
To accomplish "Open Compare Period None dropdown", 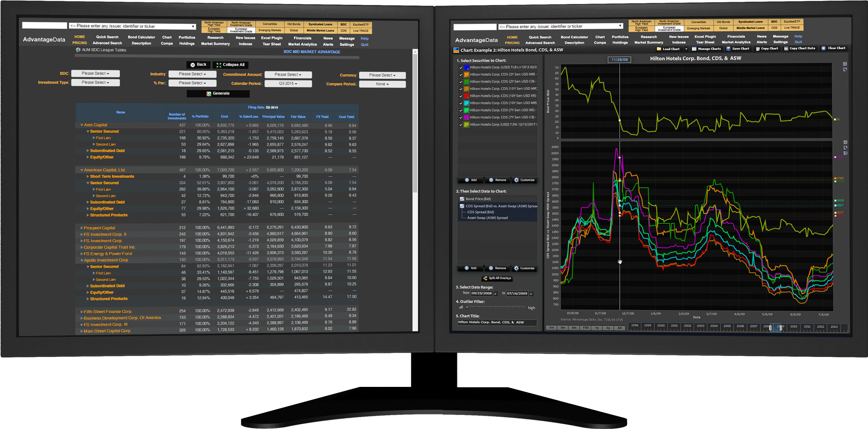I will (382, 84).
